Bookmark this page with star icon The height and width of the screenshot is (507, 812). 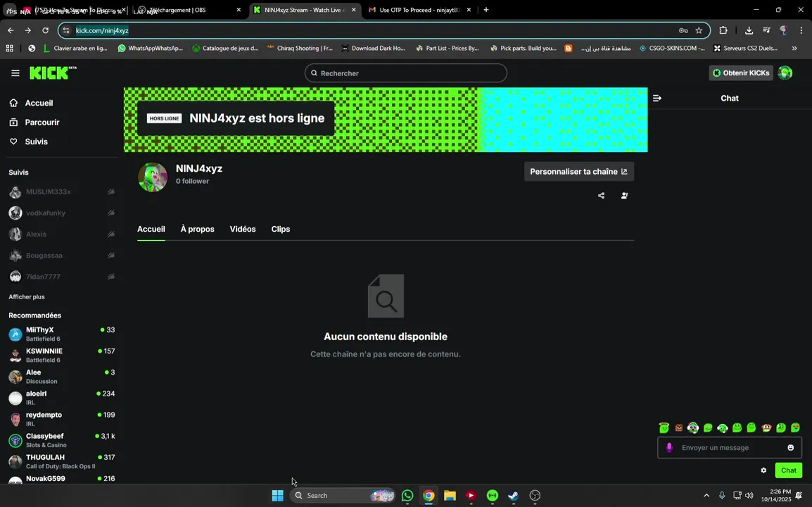coord(699,30)
